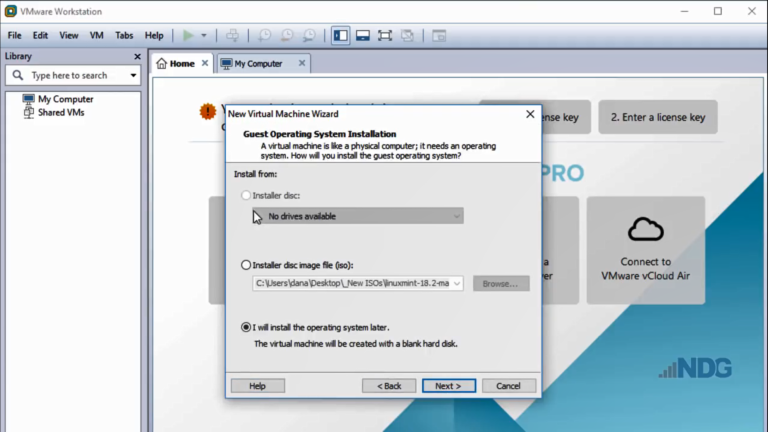Click the thumbnail bar toolbar icon
Viewport: 768px width, 432px height.
coord(362,35)
